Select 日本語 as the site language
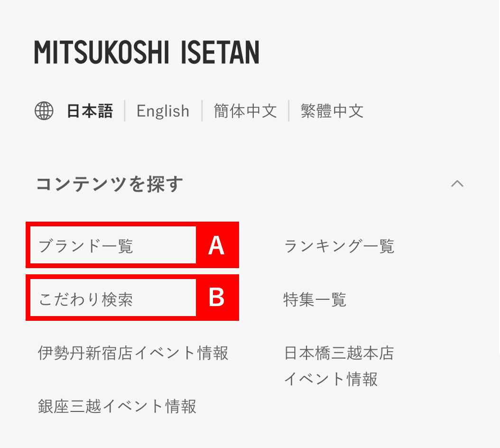The width and height of the screenshot is (500, 448). [90, 111]
